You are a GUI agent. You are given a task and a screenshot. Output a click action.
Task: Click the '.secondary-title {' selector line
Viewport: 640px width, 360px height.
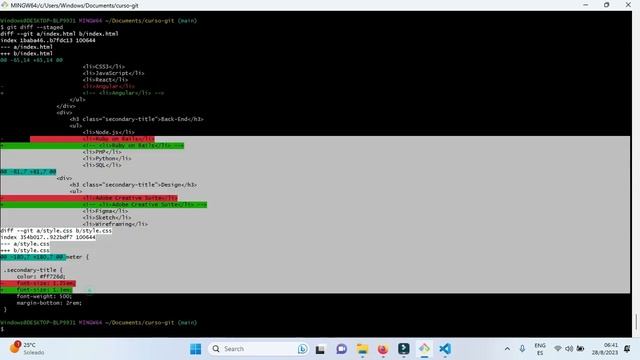pos(33,270)
